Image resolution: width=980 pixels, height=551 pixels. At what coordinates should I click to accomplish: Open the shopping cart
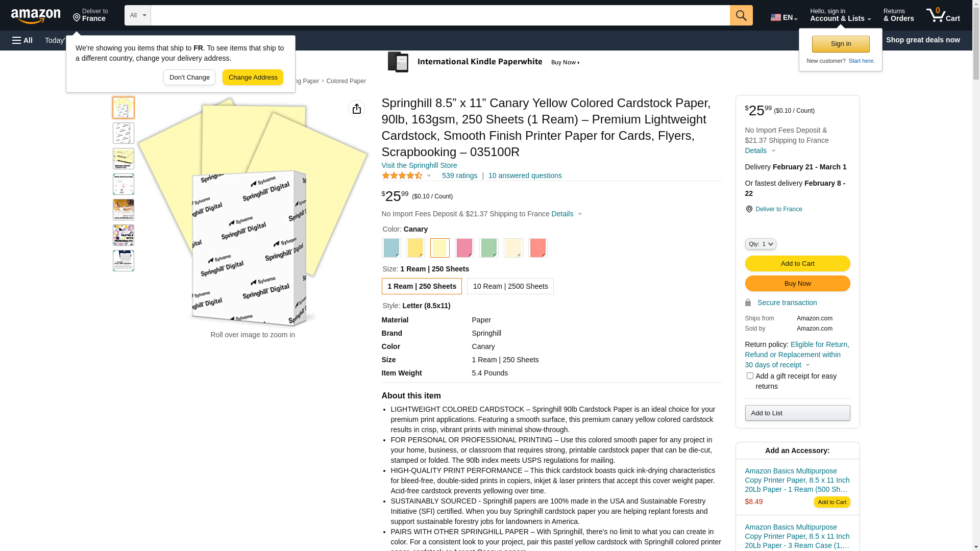[x=943, y=15]
